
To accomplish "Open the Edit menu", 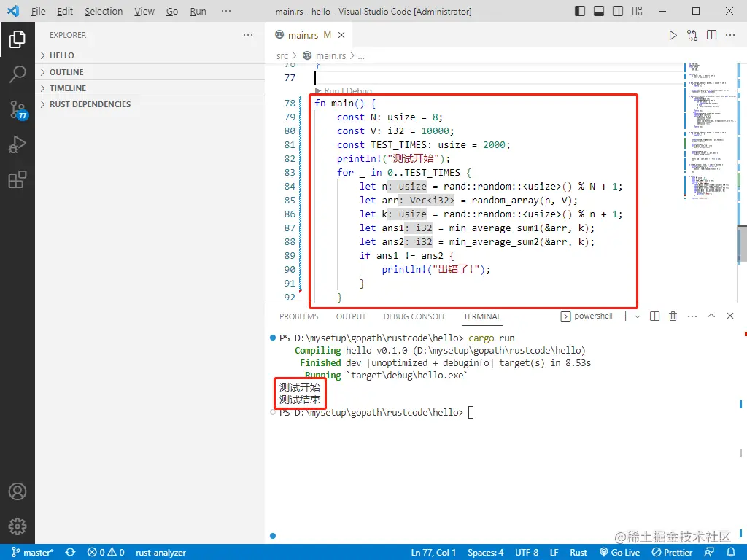I will [x=65, y=11].
